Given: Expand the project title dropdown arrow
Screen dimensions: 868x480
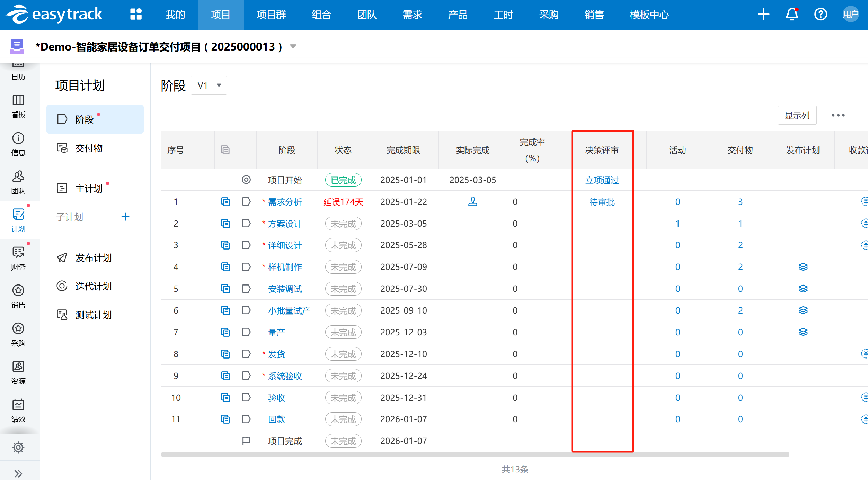Looking at the screenshot, I should [x=293, y=46].
